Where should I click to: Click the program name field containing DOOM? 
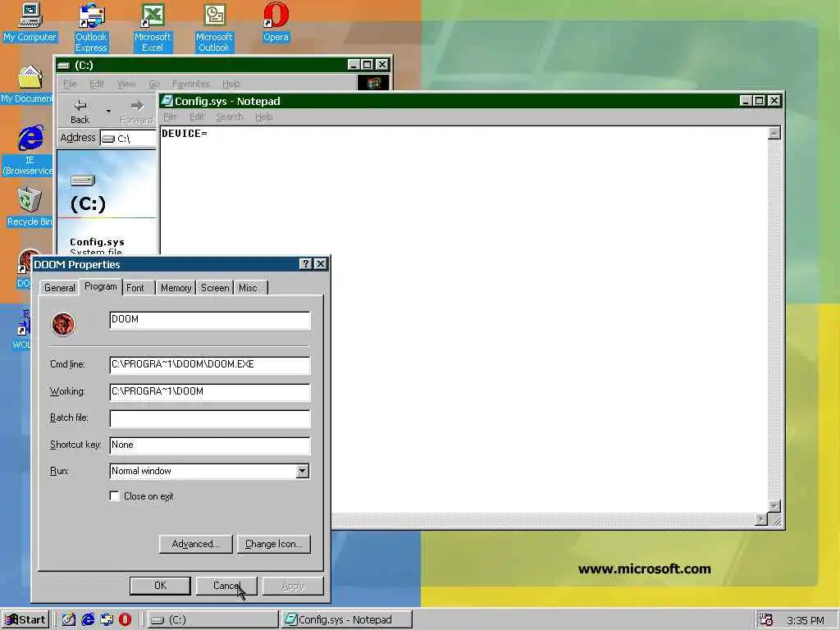[209, 320]
